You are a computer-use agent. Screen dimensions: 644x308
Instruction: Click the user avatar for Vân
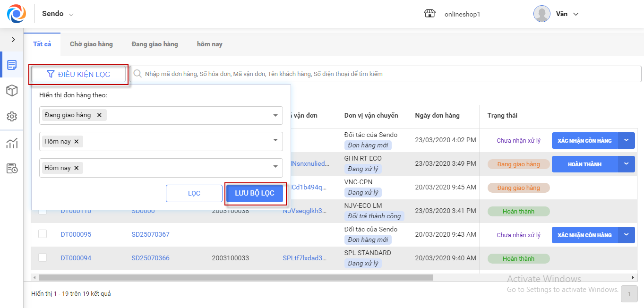[541, 14]
